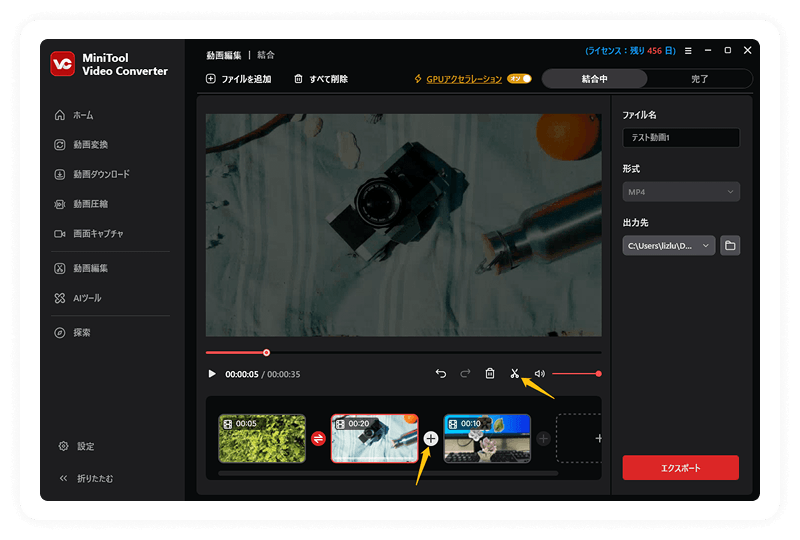Image resolution: width=800 pixels, height=540 pixels.
Task: Open the ホーム home page
Action: coord(74,115)
